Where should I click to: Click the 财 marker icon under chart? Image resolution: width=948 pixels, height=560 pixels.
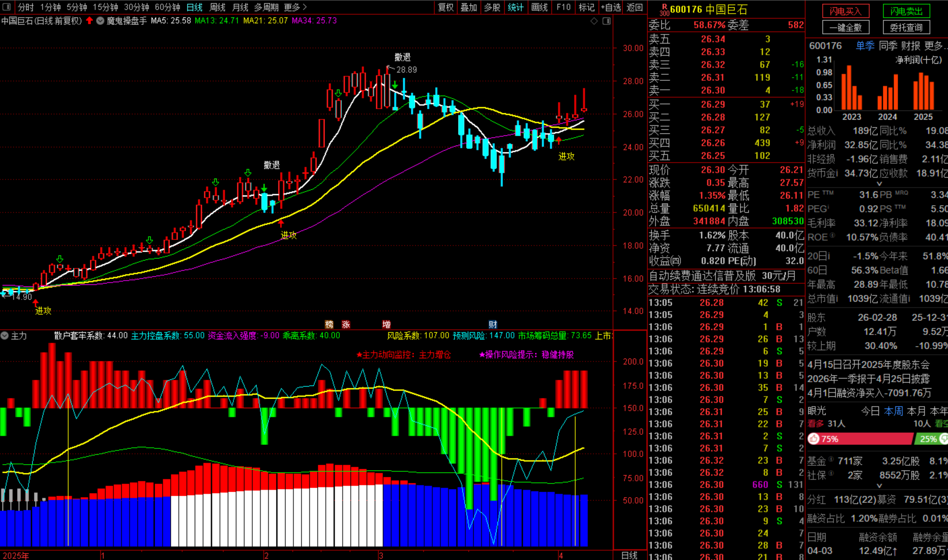493,324
